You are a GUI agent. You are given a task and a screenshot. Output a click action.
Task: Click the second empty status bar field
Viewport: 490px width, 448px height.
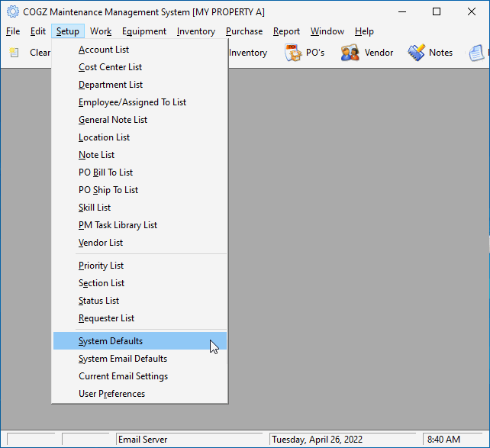pyautogui.click(x=85, y=440)
